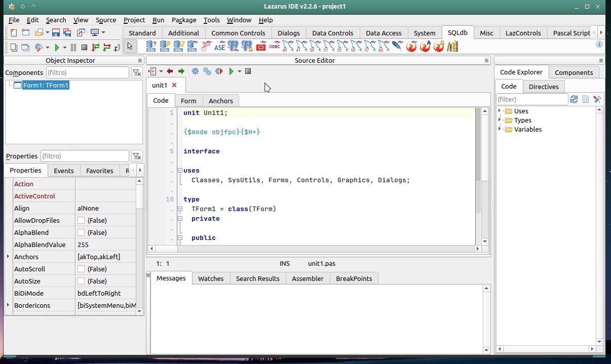Pick the ODBC connection component icon
The height and width of the screenshot is (364, 611).
[x=275, y=47]
